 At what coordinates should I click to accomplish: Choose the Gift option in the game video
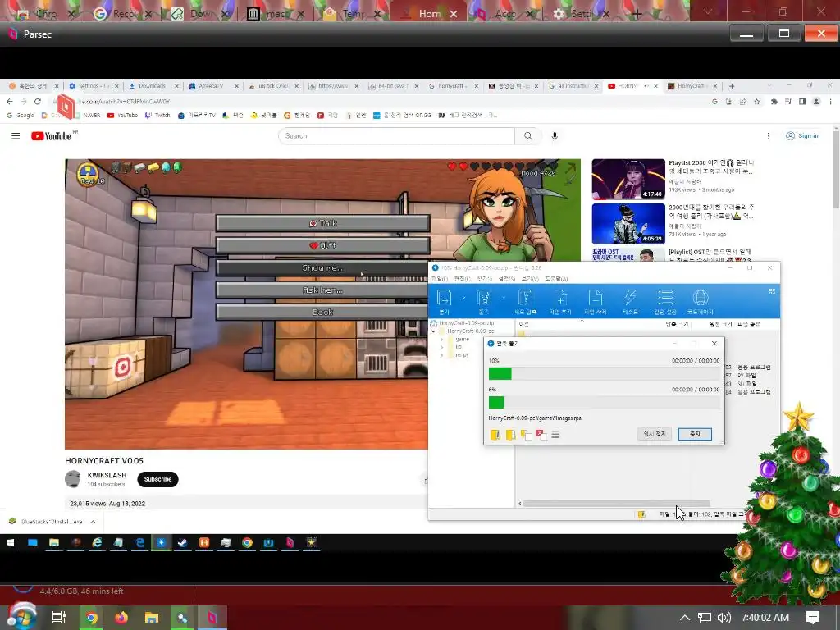click(322, 245)
